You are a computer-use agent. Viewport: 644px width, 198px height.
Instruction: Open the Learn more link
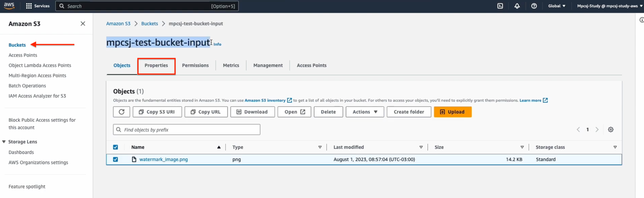[534, 100]
